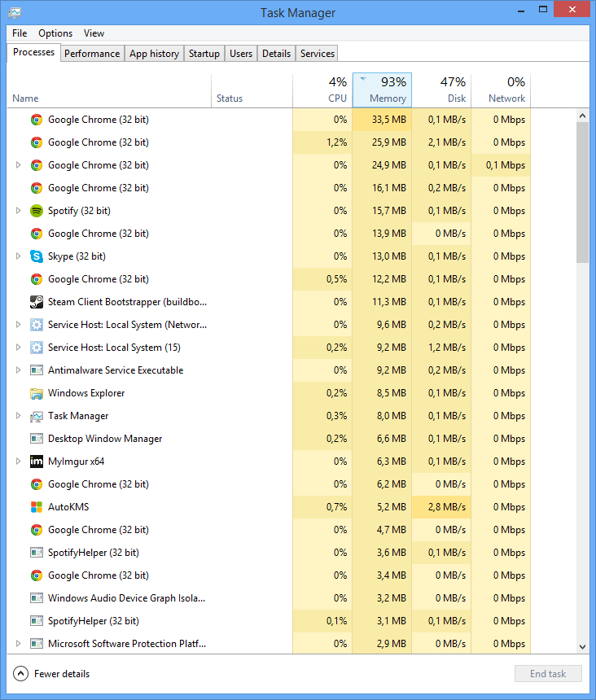Sort processes by Network column
The width and height of the screenshot is (596, 700).
point(501,90)
